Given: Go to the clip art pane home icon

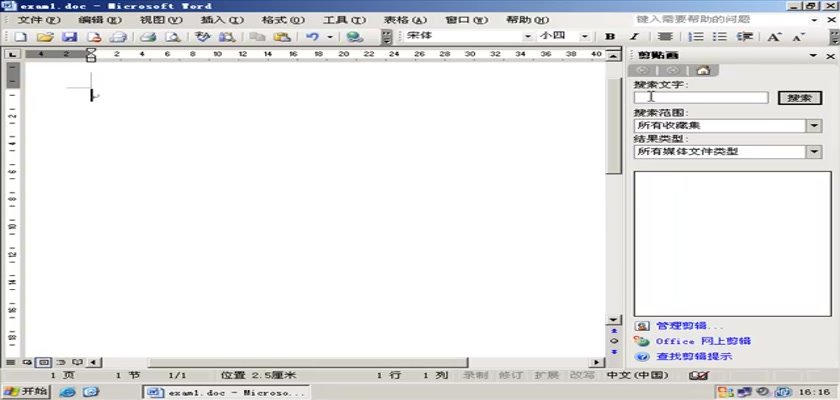Looking at the screenshot, I should tap(703, 70).
